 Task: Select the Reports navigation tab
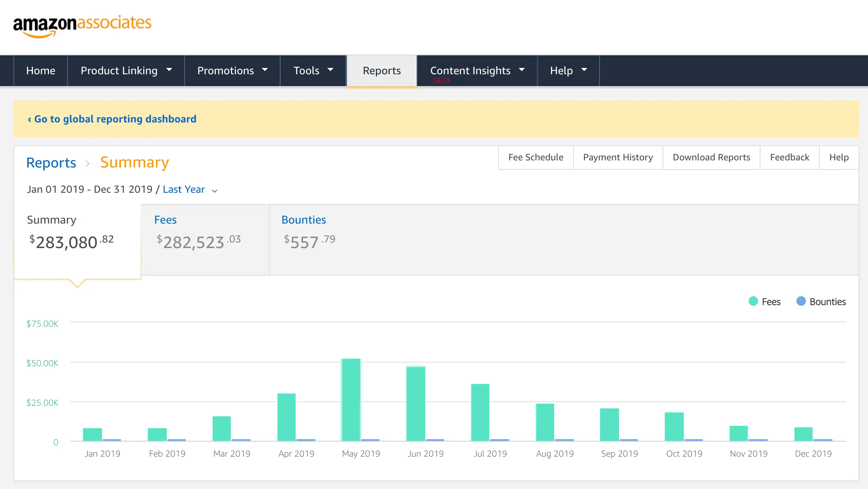[382, 71]
